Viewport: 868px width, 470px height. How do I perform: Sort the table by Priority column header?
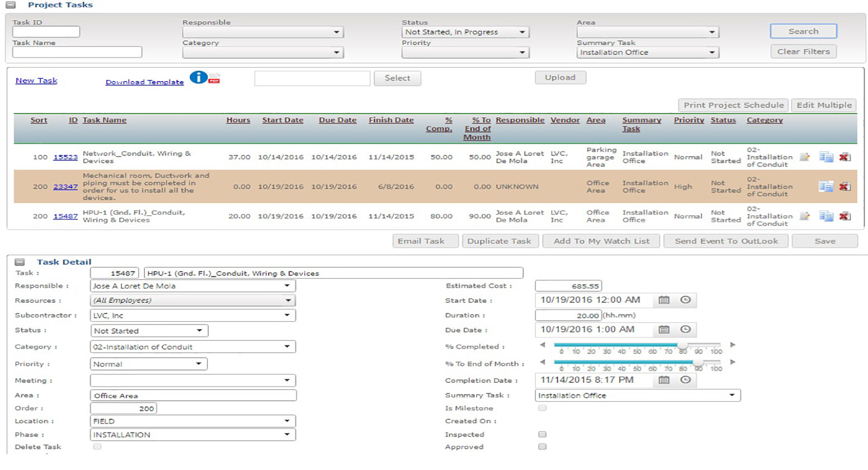coord(688,120)
